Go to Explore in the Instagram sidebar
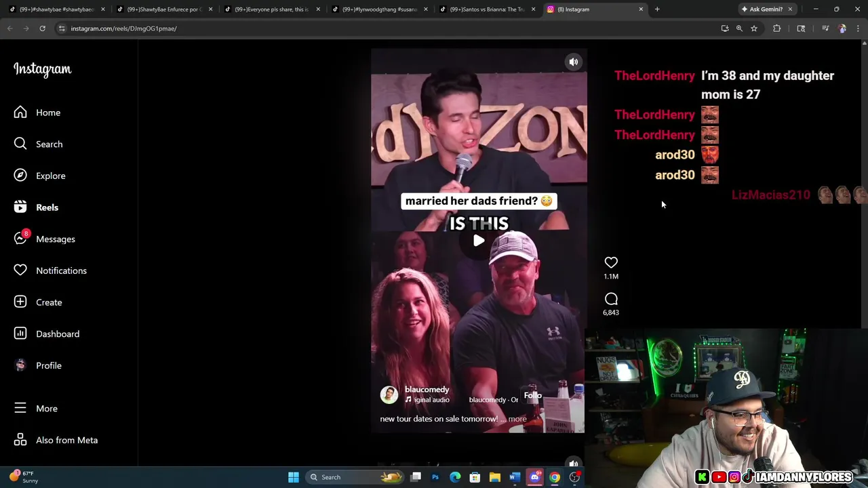This screenshot has height=488, width=868. (x=40, y=176)
